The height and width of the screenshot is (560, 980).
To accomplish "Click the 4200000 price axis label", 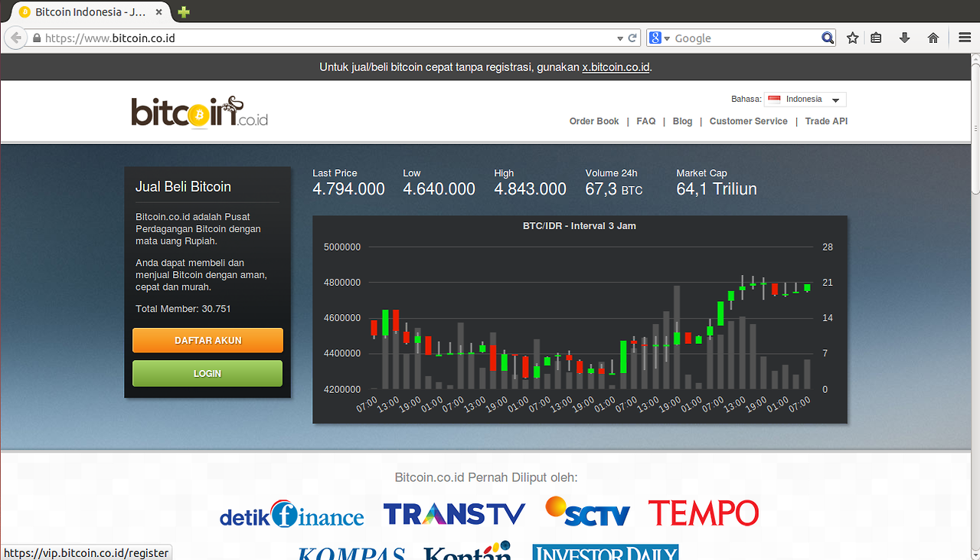I will coord(342,390).
